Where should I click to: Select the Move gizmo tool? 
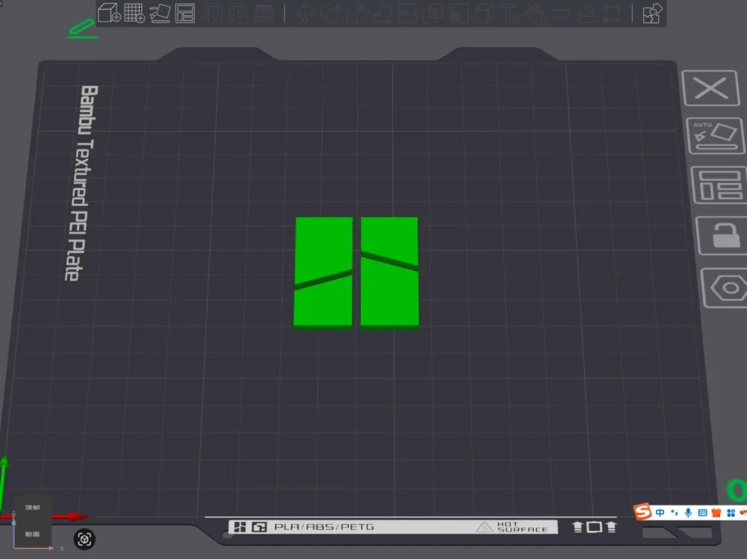point(305,13)
